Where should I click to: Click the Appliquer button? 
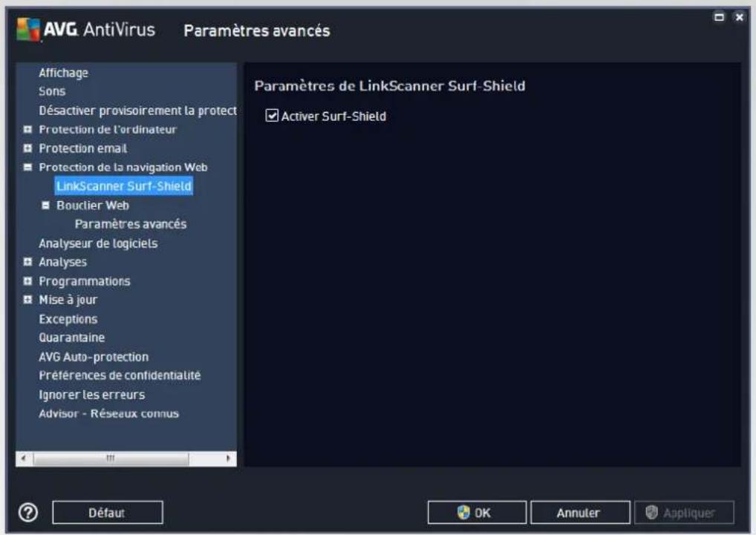684,512
